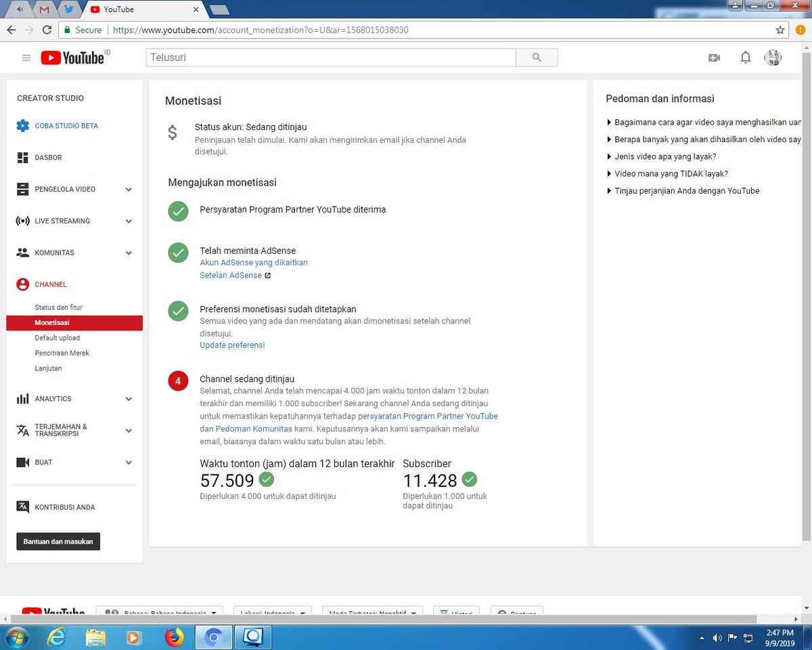Select Status dan fitur in sidebar
Viewport: 812px width, 650px height.
[58, 307]
